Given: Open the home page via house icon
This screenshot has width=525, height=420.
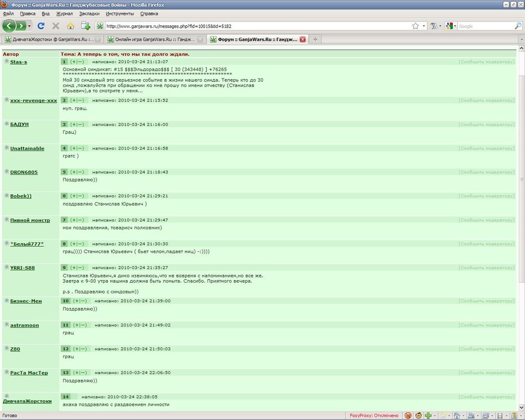Looking at the screenshot, I should point(71,26).
